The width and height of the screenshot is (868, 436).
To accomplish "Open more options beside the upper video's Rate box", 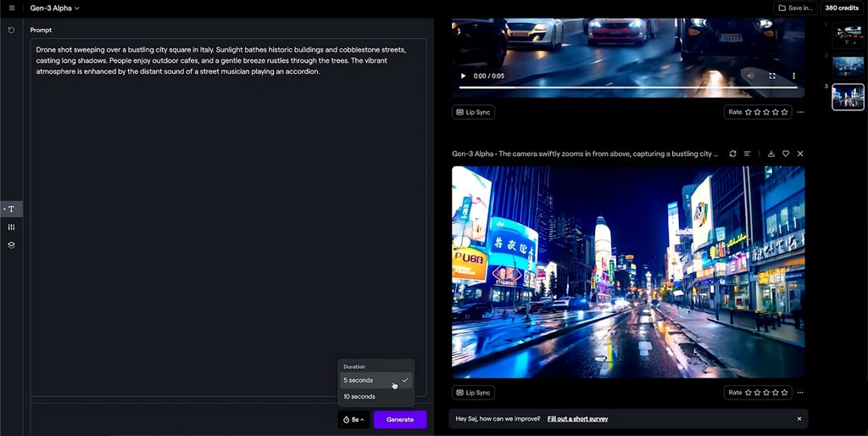I will (x=800, y=112).
